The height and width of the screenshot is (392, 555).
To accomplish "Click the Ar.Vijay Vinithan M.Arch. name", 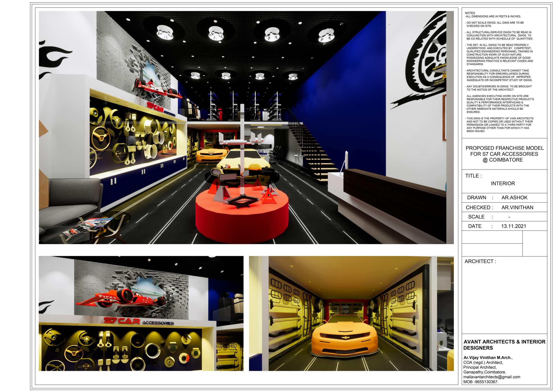I will (488, 358).
